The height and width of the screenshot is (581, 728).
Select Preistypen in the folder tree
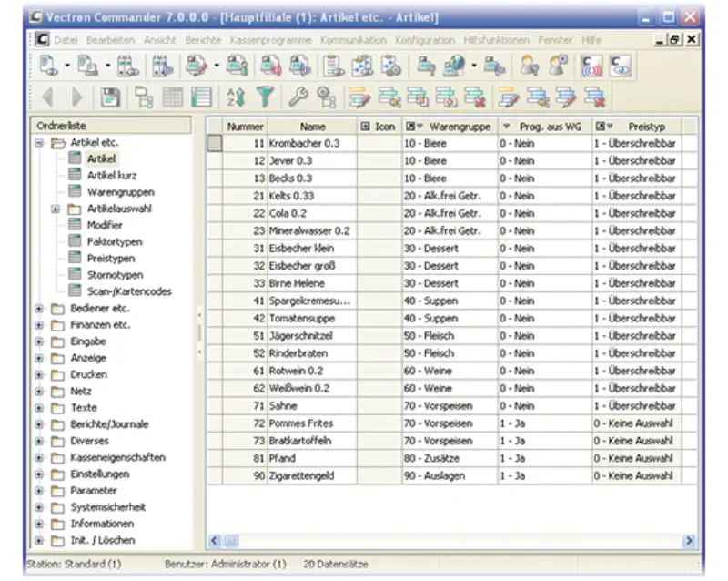tap(111, 259)
